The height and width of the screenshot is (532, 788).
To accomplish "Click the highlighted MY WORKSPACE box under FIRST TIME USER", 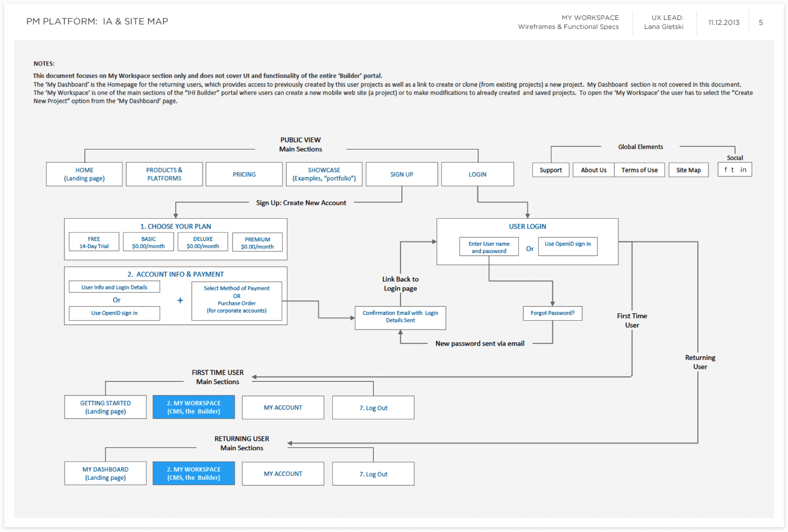I will (x=194, y=407).
